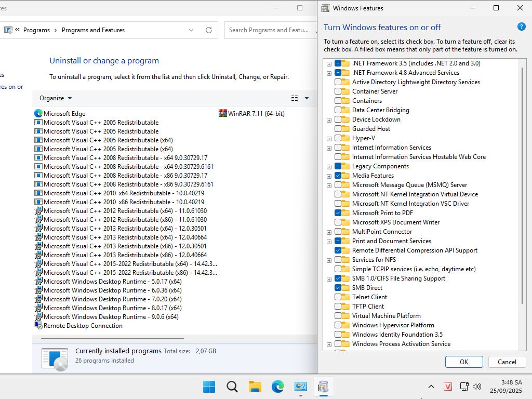The image size is (532, 399).
Task: Enable the Telnet Client checkbox
Action: point(338,297)
